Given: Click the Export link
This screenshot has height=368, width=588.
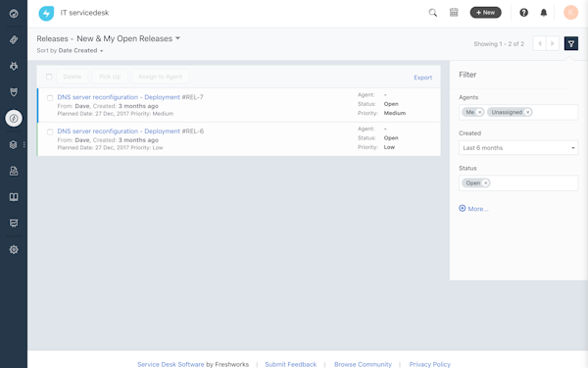Looking at the screenshot, I should pos(423,78).
